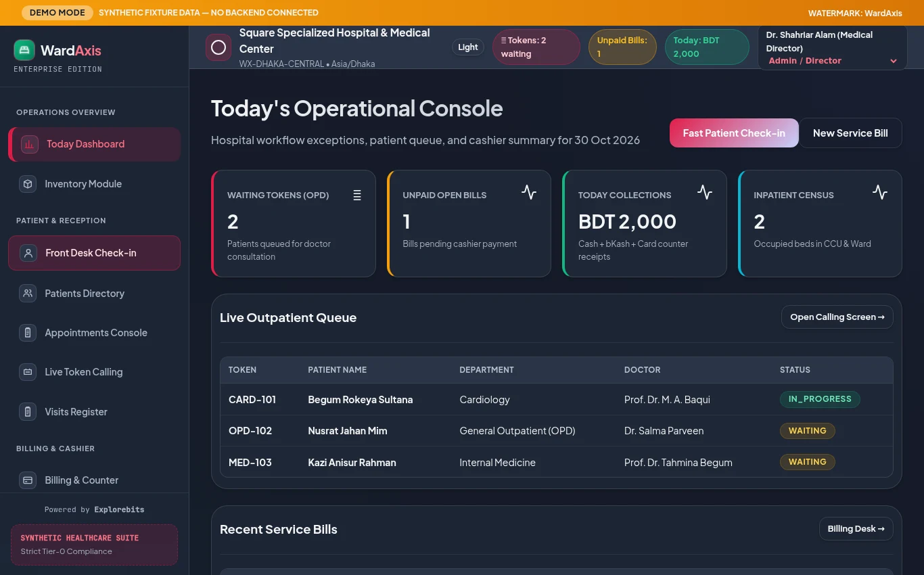Open Inventory Module from sidebar
Viewport: 924px width, 575px height.
click(x=95, y=184)
